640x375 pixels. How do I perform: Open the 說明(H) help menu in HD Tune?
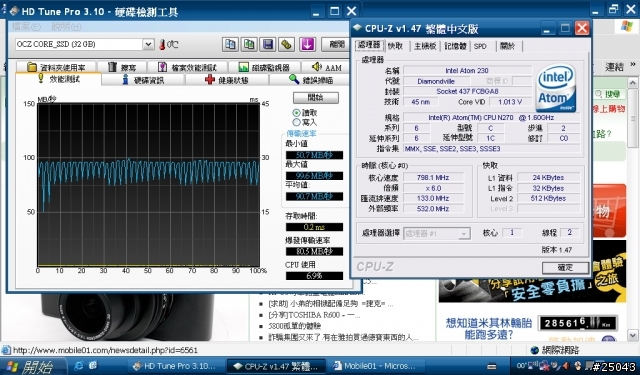point(67,27)
